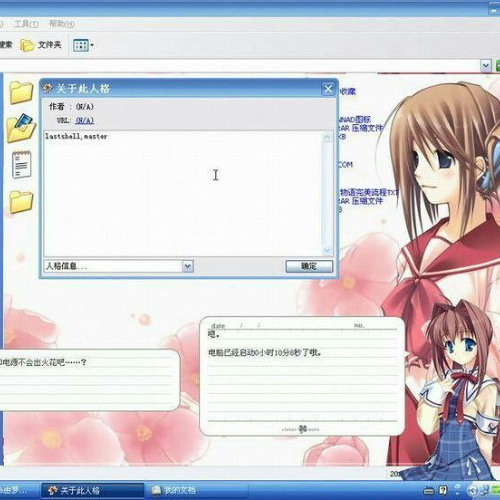Screen dimensions: 500x500
Task: Click the question mark tray icon
Action: pos(443,490)
